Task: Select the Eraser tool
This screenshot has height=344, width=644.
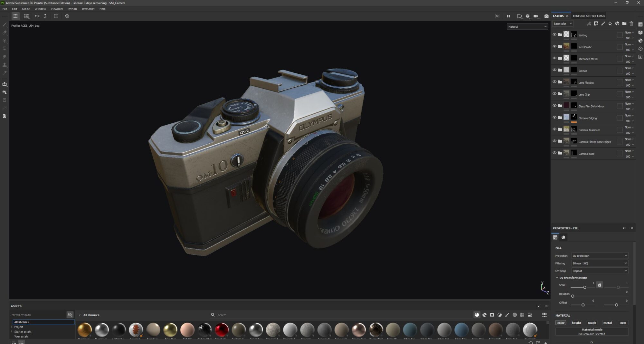Action: (x=4, y=33)
